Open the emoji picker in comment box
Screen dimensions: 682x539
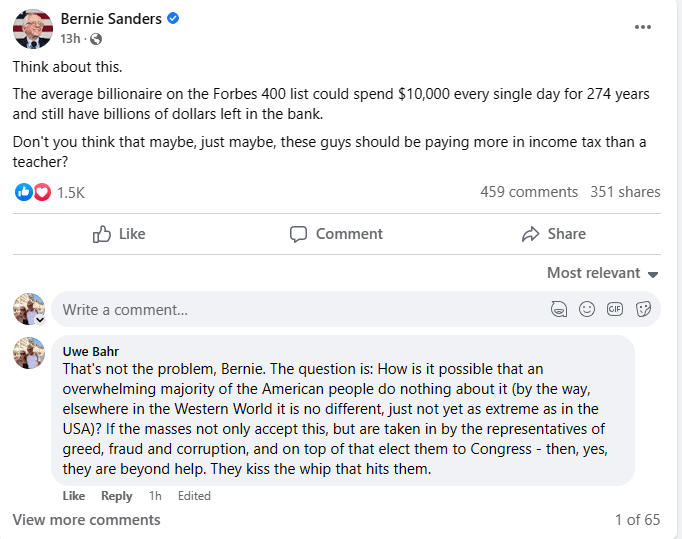point(587,309)
